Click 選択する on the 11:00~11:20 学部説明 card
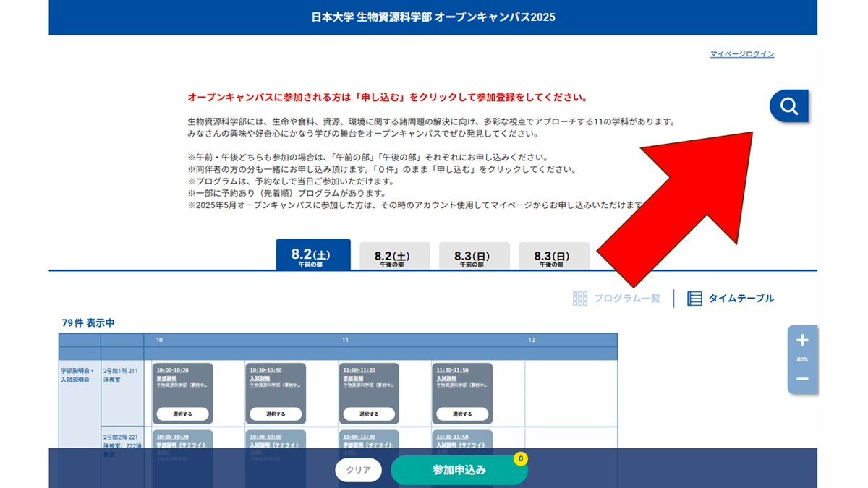 click(369, 414)
